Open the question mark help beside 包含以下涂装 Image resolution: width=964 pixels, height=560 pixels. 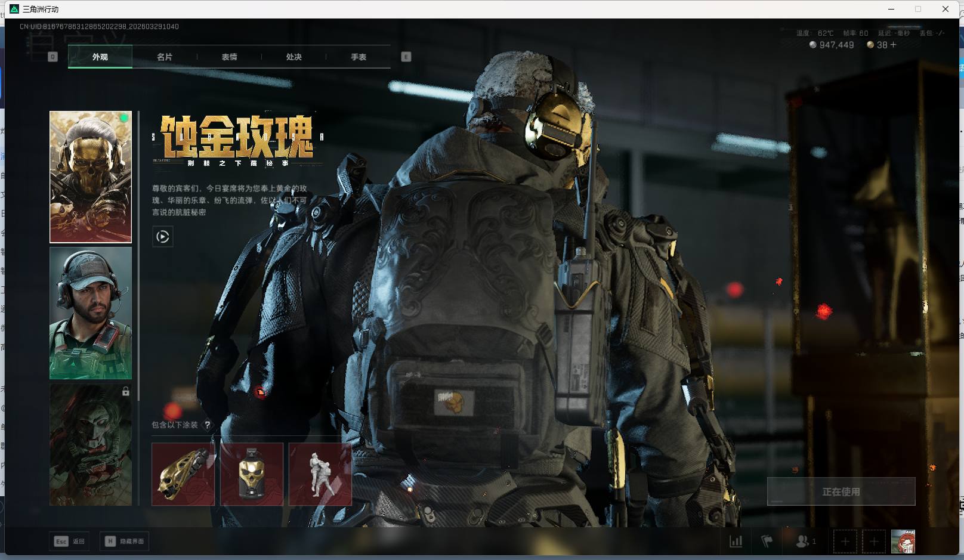click(207, 425)
